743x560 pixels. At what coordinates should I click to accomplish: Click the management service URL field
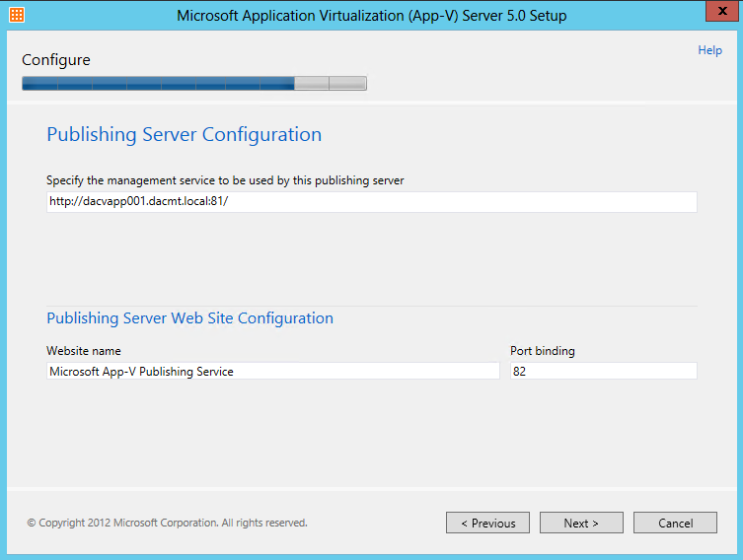[x=371, y=202]
